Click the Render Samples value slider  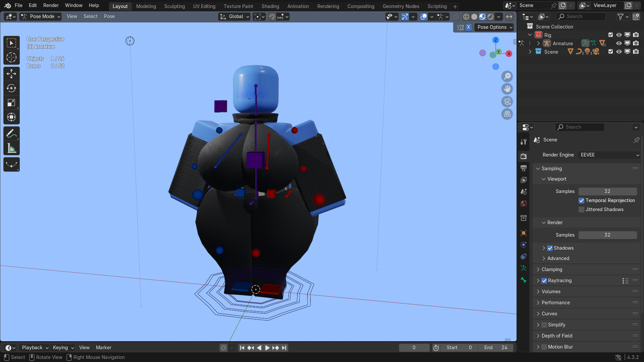coord(607,235)
